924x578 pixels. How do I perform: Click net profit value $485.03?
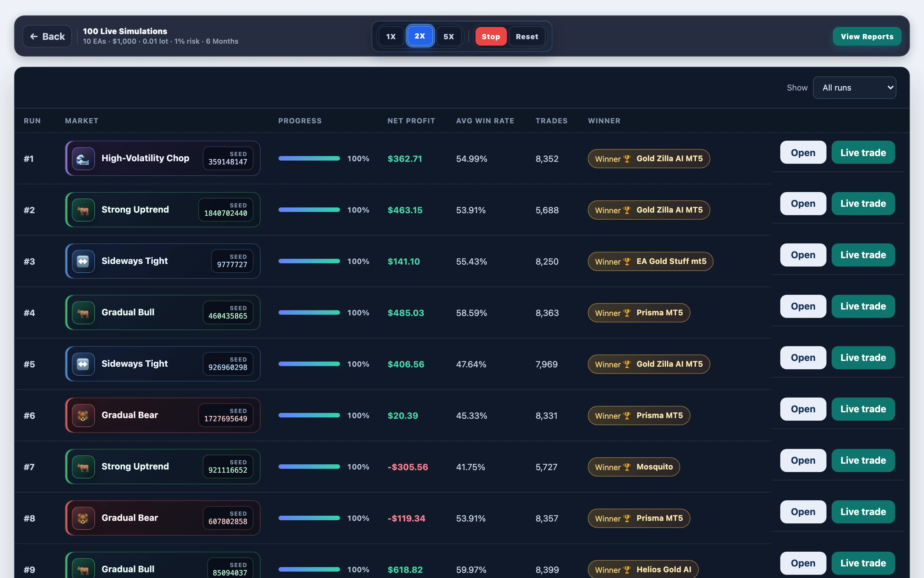click(406, 313)
